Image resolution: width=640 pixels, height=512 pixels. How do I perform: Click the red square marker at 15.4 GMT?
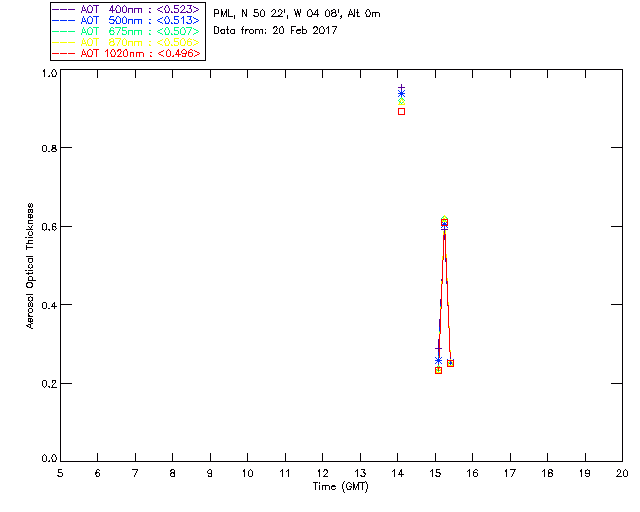click(450, 363)
